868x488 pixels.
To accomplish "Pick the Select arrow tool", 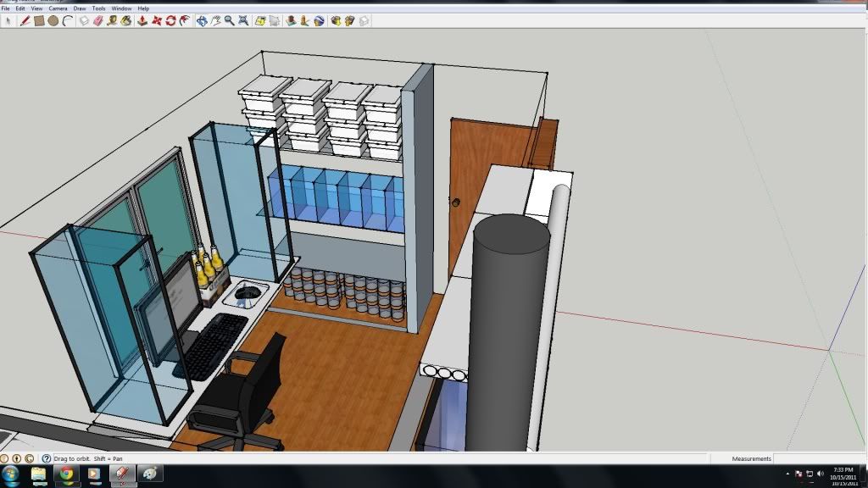I will tap(8, 21).
